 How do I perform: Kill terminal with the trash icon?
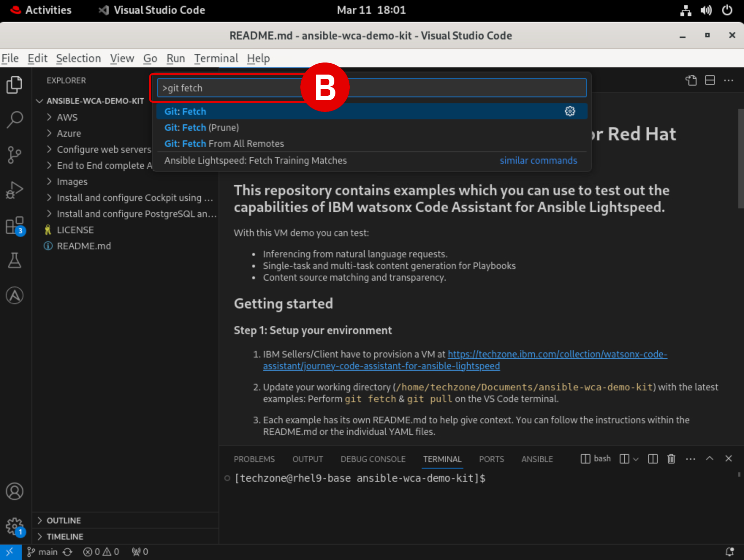tap(671, 459)
